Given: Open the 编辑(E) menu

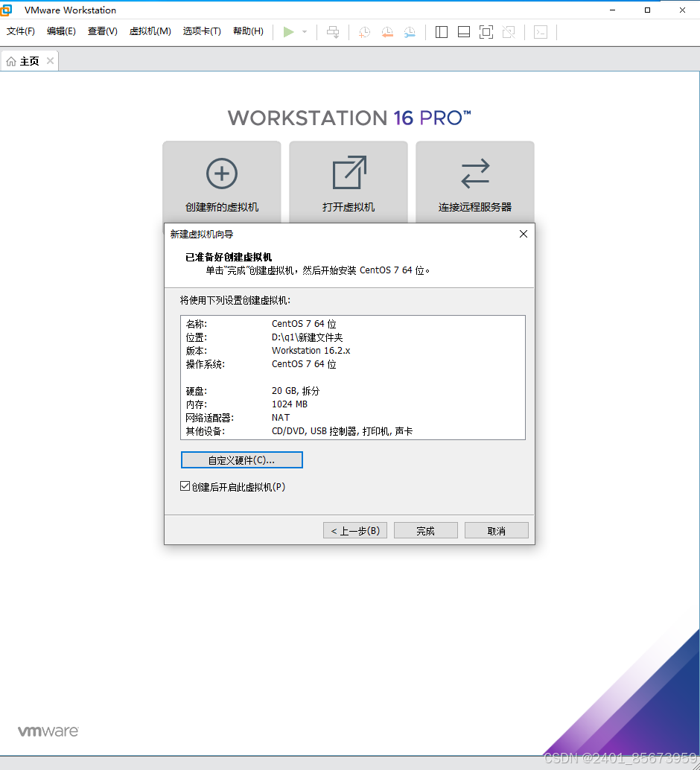Looking at the screenshot, I should click(x=61, y=31).
